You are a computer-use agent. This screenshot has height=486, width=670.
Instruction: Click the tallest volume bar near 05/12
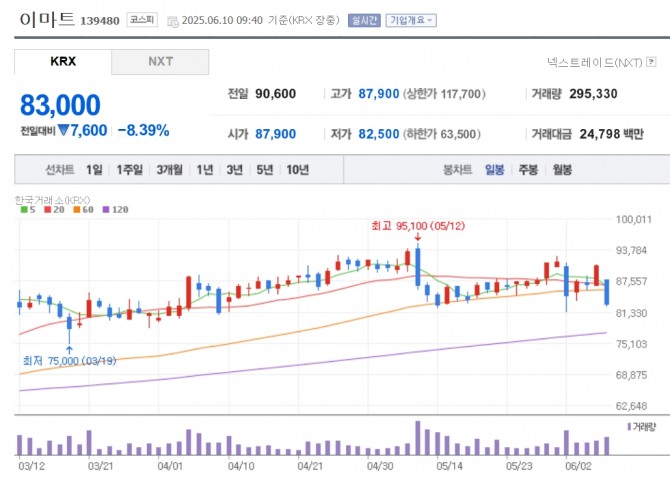pyautogui.click(x=417, y=438)
